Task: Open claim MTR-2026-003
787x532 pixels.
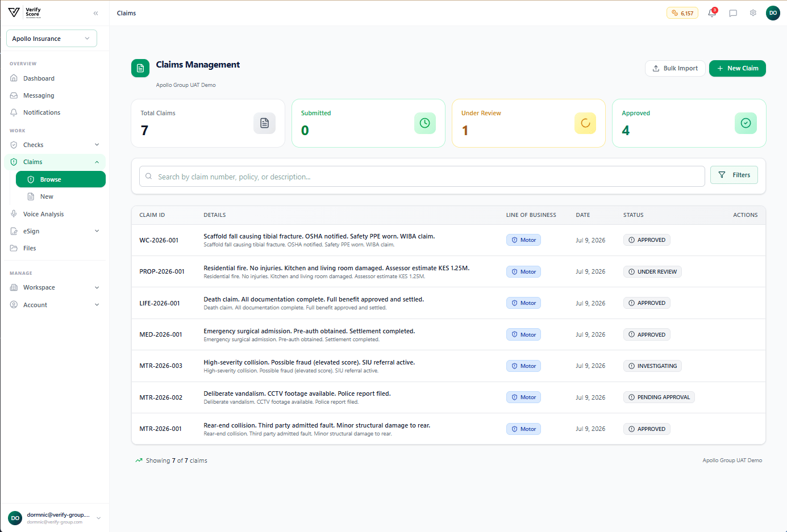Action: coord(161,366)
